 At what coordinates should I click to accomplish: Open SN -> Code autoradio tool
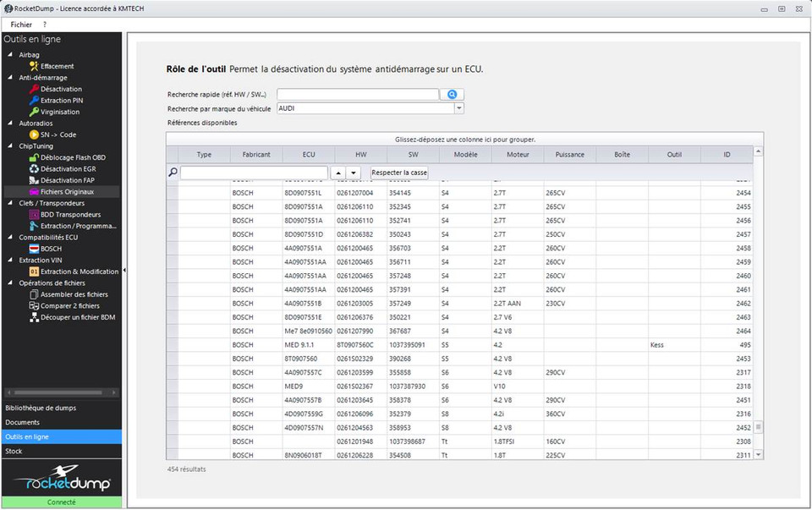pyautogui.click(x=58, y=134)
